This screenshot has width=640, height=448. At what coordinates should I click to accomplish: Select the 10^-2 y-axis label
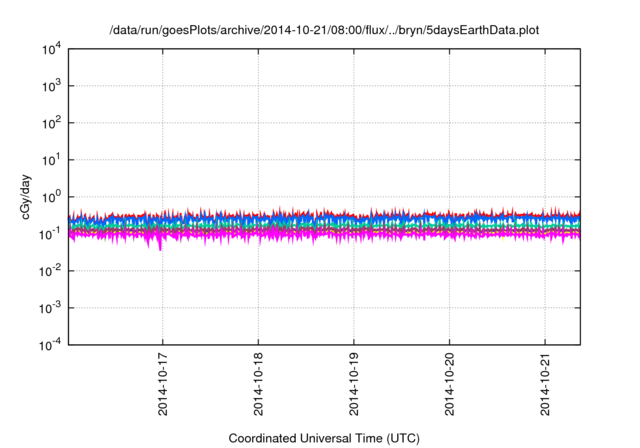51,271
